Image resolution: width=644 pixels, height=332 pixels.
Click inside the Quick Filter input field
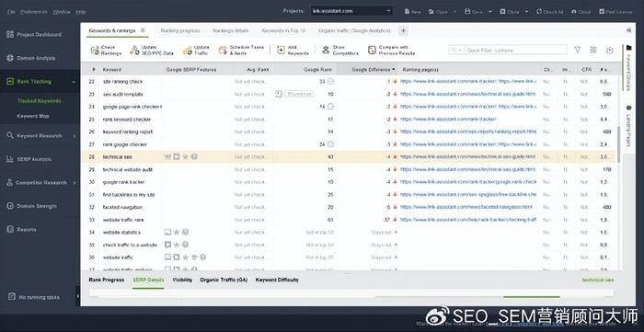(x=516, y=50)
